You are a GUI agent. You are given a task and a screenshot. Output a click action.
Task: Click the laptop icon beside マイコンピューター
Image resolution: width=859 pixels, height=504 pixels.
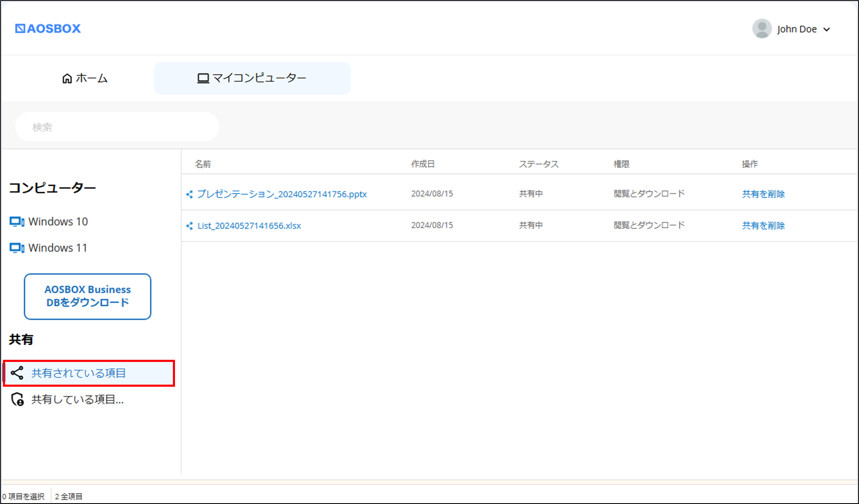tap(203, 79)
